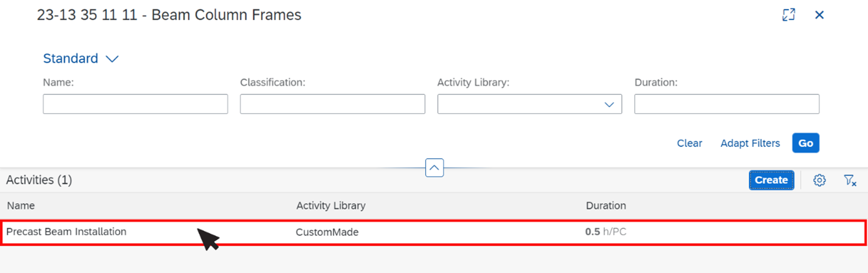Screen dimensions: 868x273
Task: Clear table filters with the funnel icon
Action: (849, 180)
